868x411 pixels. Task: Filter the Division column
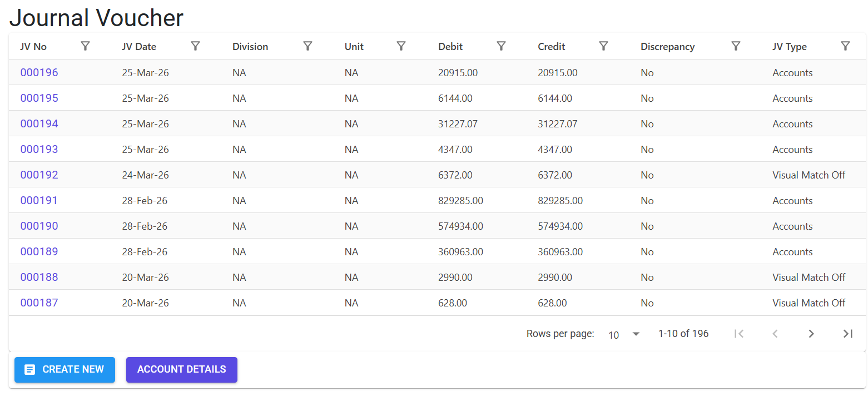click(x=307, y=46)
